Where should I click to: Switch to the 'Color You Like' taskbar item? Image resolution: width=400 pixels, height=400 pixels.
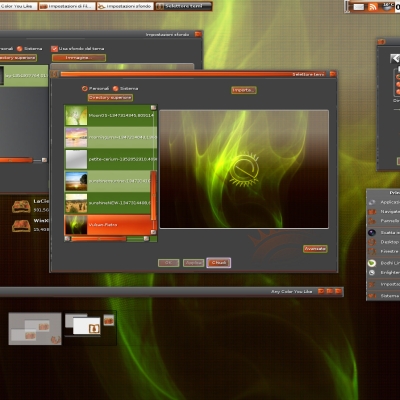coord(18,6)
